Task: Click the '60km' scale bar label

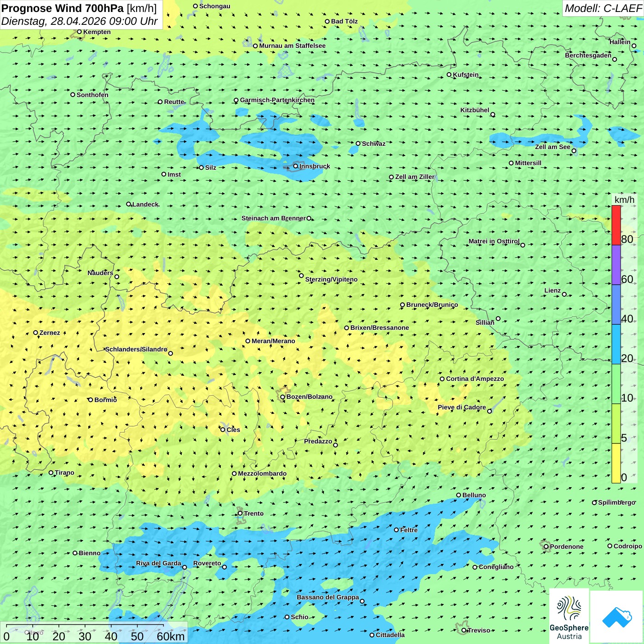Action: 171,637
